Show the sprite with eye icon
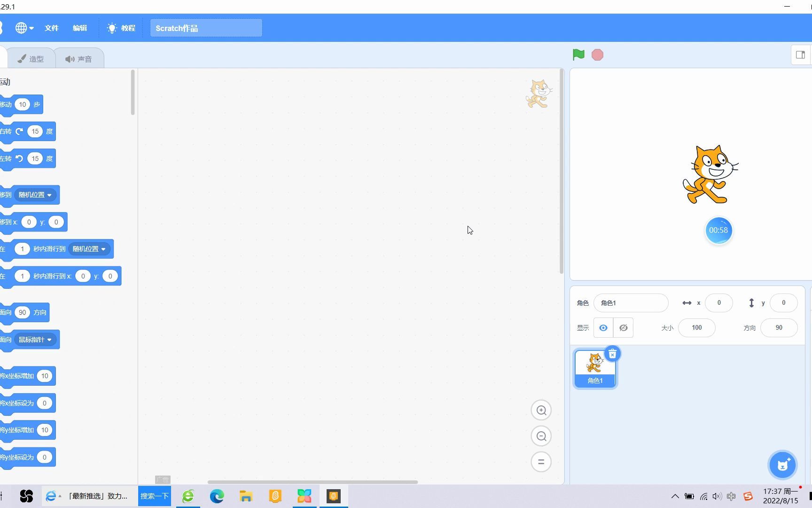The width and height of the screenshot is (812, 508). coord(603,328)
